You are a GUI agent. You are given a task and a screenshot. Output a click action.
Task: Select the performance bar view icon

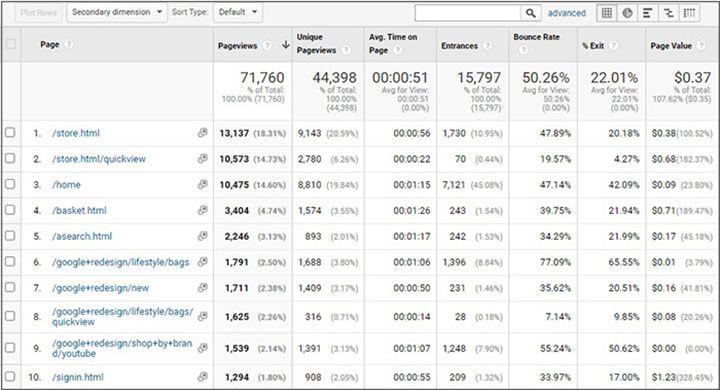[647, 13]
